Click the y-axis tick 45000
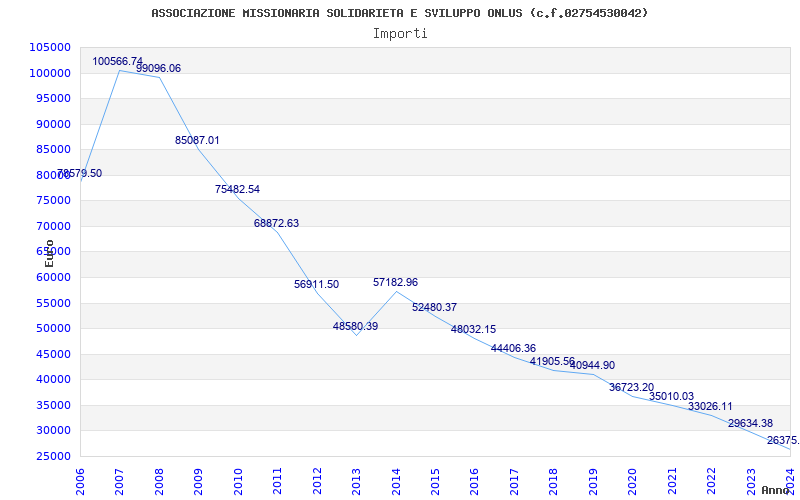The width and height of the screenshot is (800, 500). [x=53, y=355]
